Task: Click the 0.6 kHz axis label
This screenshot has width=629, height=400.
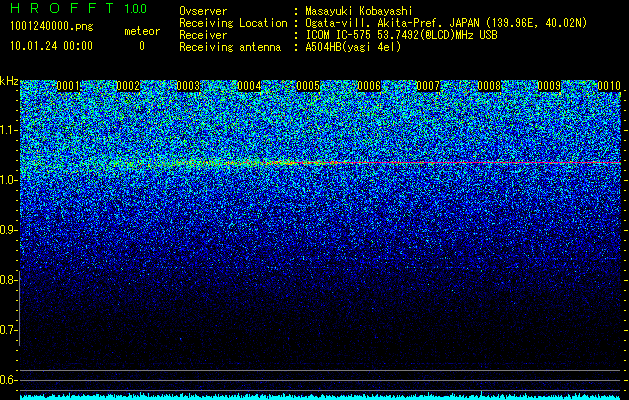Action: tap(8, 380)
